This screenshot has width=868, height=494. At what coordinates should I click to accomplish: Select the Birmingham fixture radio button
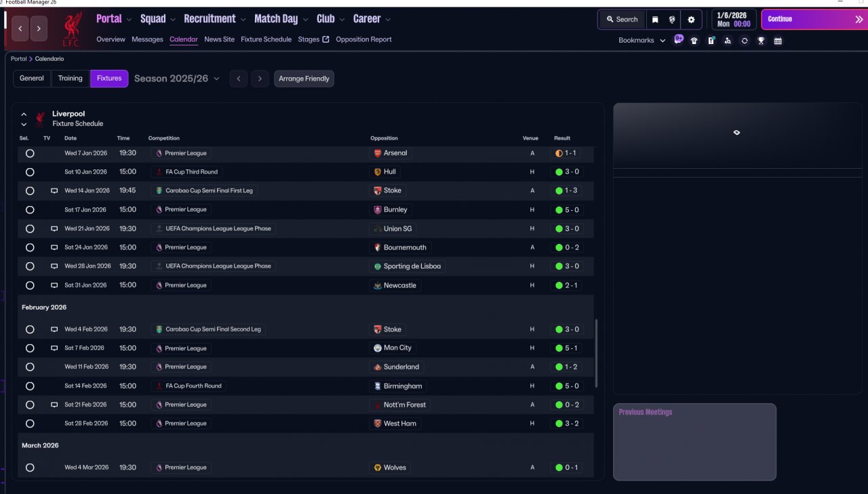(x=30, y=386)
